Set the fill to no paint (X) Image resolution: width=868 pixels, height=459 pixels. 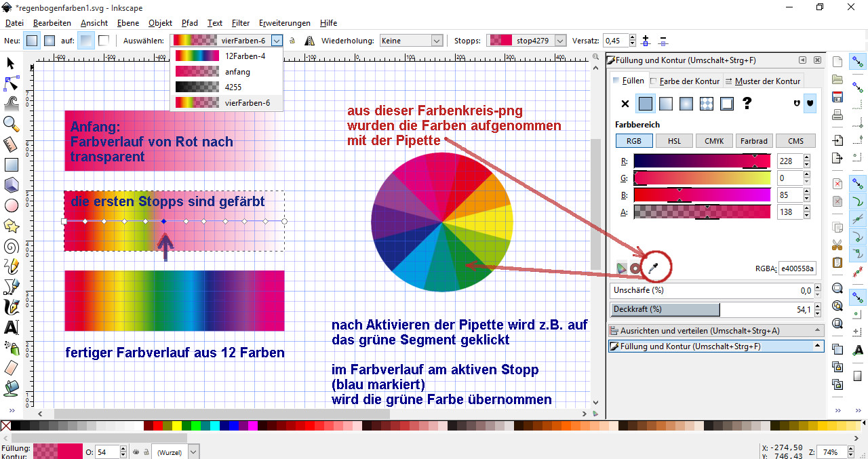click(x=625, y=104)
